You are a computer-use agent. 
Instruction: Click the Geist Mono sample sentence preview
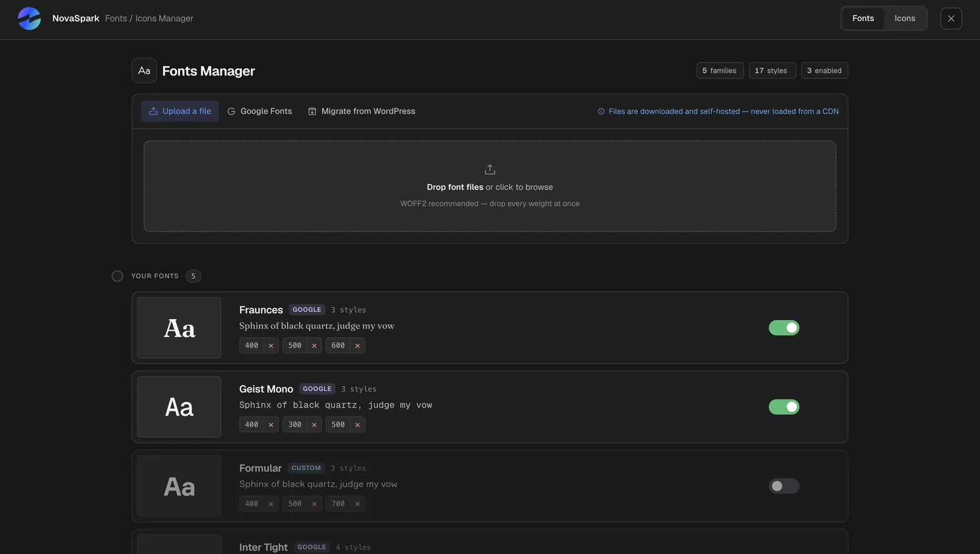pyautogui.click(x=336, y=405)
